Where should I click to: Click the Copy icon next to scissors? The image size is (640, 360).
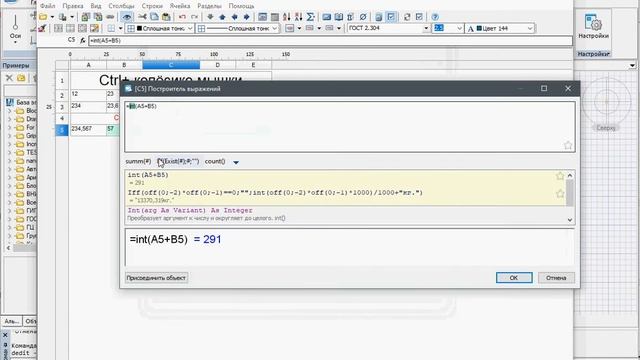pyautogui.click(x=154, y=17)
